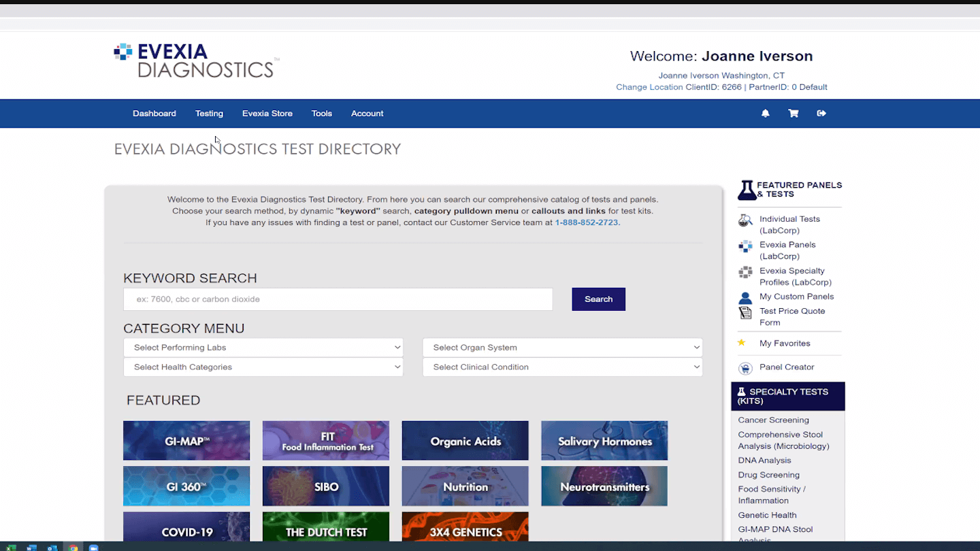Open the Testing menu
This screenshot has width=980, height=551.
(x=209, y=114)
